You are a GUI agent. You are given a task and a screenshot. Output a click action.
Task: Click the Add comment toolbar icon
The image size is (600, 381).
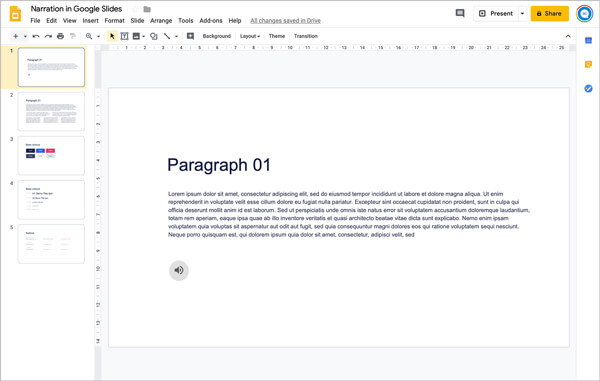pos(190,36)
